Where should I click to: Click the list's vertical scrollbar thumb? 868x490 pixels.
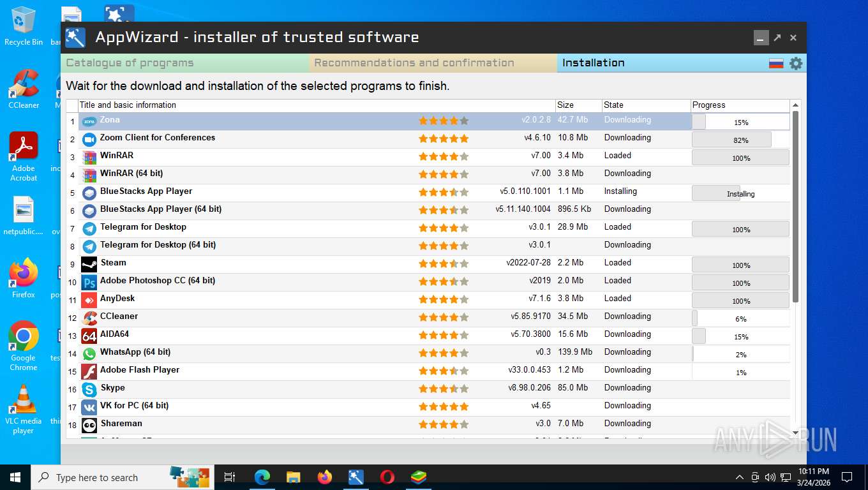click(795, 207)
